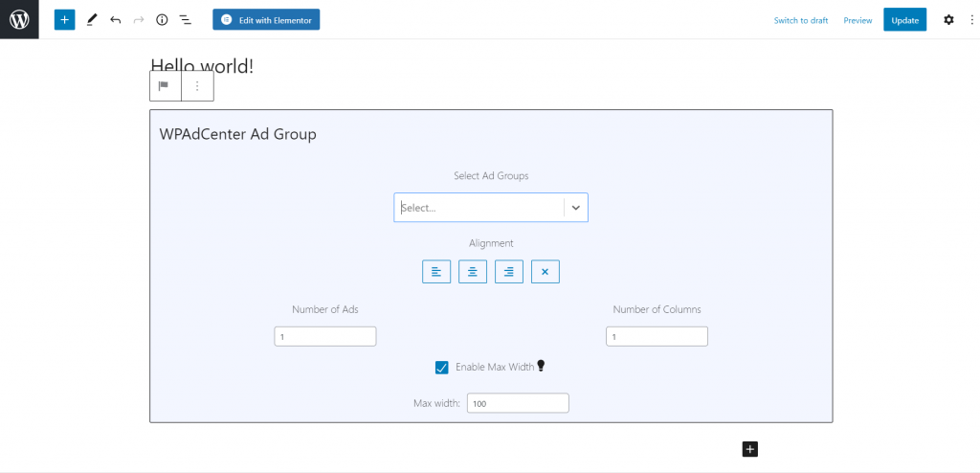Set alignment to center
The width and height of the screenshot is (980, 473).
pos(473,272)
